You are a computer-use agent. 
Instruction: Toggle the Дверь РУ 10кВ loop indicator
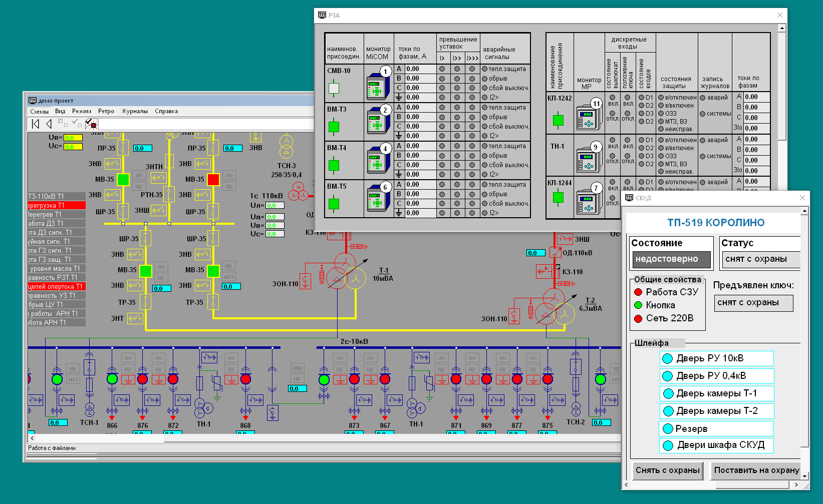(667, 358)
